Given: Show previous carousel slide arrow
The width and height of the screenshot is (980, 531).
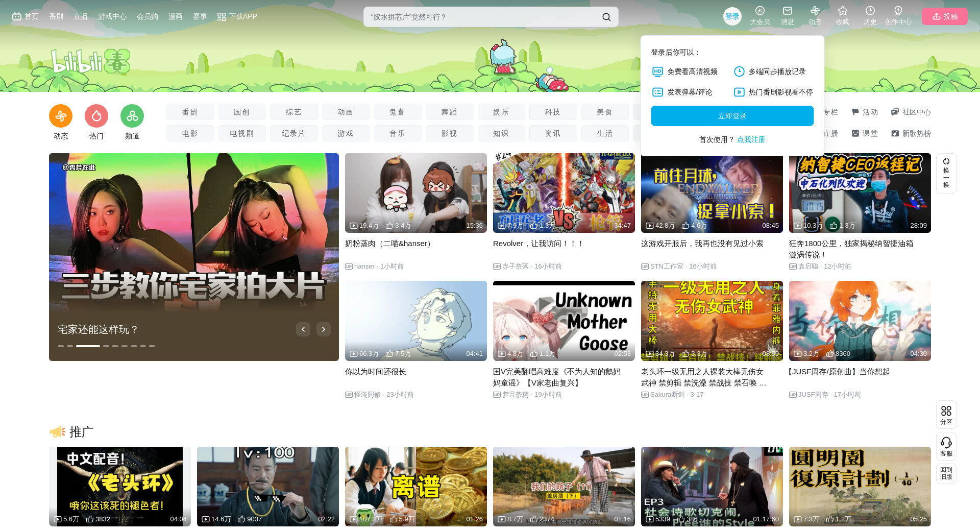Looking at the screenshot, I should [303, 329].
